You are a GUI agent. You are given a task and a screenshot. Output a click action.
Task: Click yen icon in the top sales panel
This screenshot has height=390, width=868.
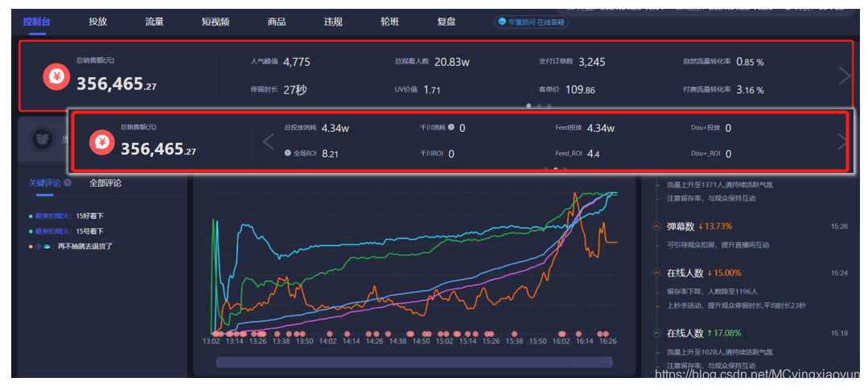tap(56, 77)
